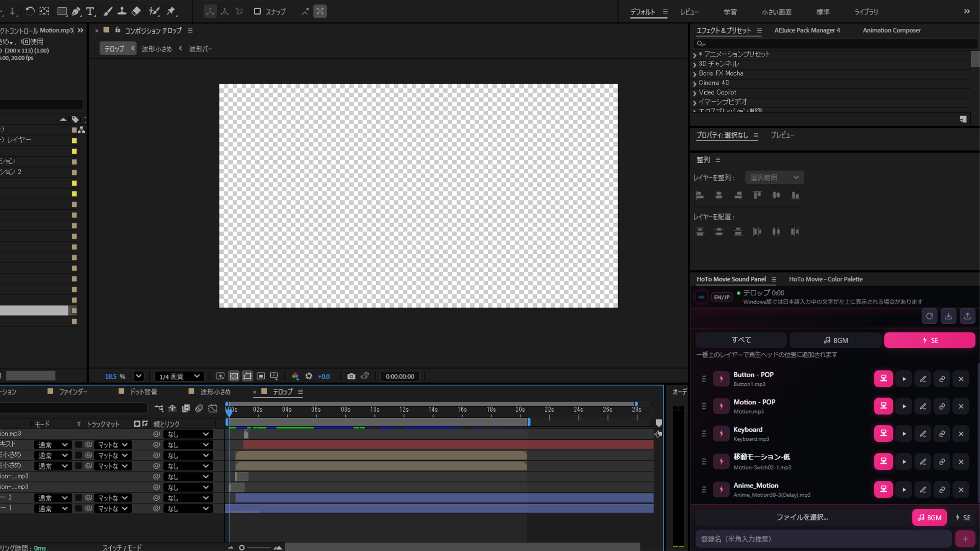
Task: Toggle the shy layers switch in the timeline
Action: pos(172,408)
